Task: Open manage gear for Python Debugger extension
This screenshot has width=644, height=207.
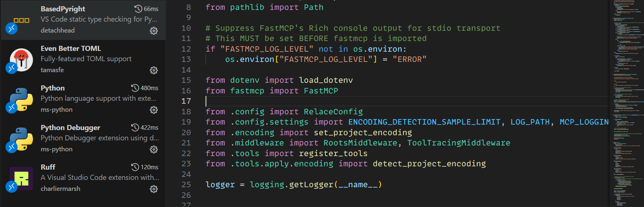Action: coord(154,149)
